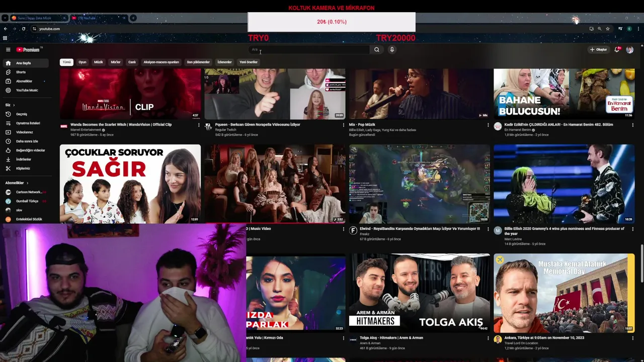Open options for Tolga Akış Hitmakers video

tap(488, 338)
